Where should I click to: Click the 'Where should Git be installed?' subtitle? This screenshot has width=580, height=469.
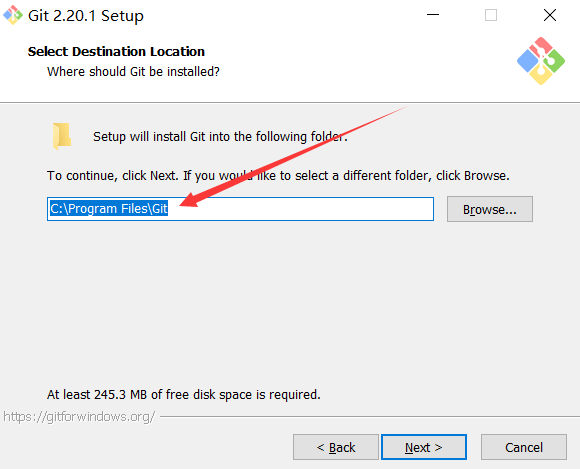pyautogui.click(x=133, y=71)
